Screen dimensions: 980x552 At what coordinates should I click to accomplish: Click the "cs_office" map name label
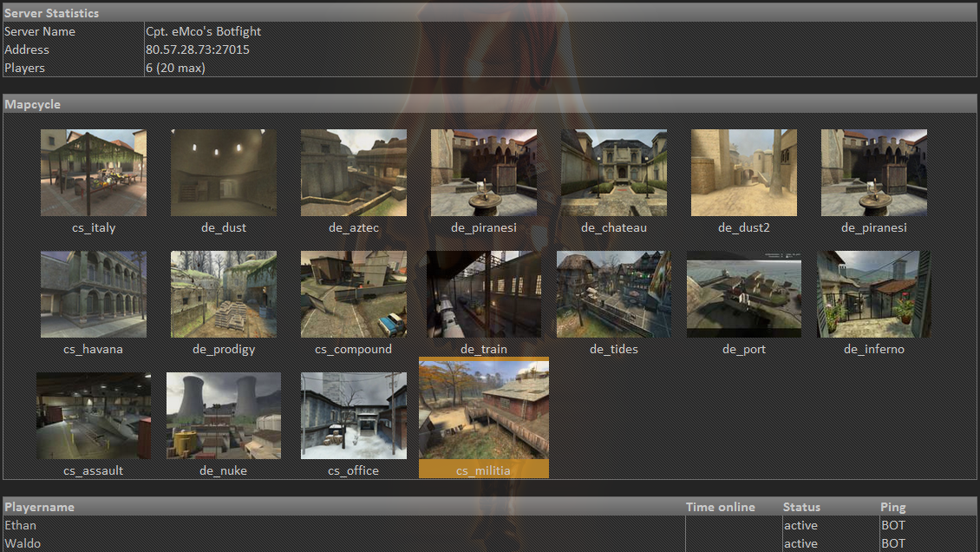pyautogui.click(x=353, y=470)
